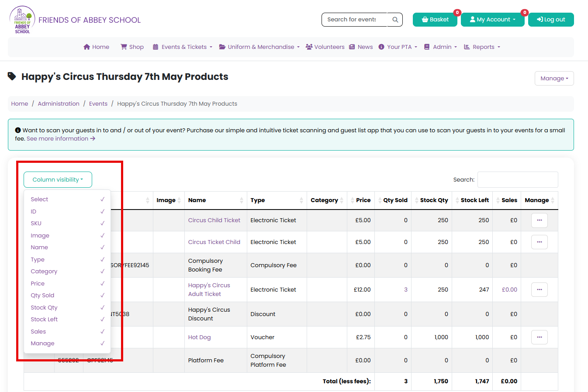Open the Volunteers nav item
The width and height of the screenshot is (588, 392).
click(x=325, y=47)
